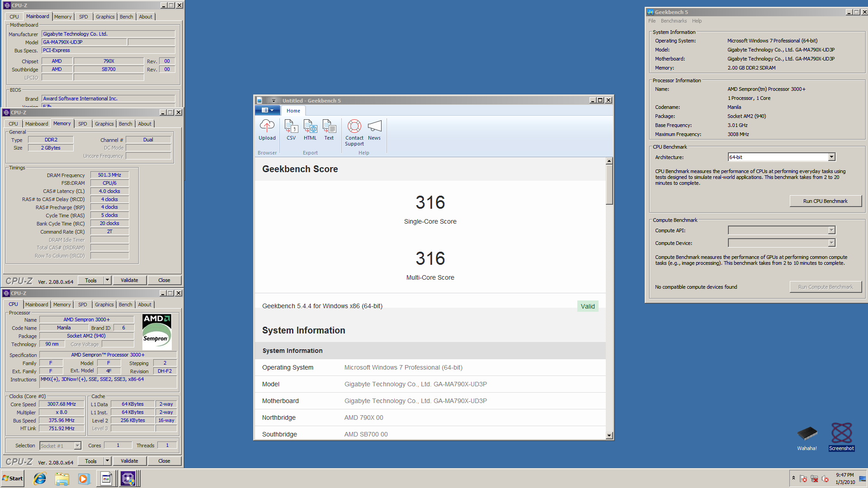Click the DRAM Frequency 501.3 MHz field
Viewport: 868px width, 488px height.
(109, 175)
